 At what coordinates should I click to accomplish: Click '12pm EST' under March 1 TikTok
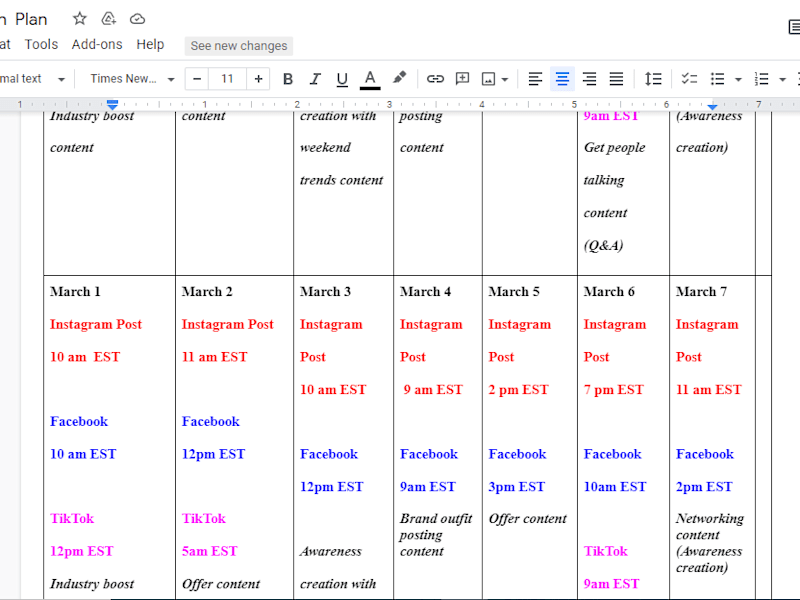pos(82,552)
